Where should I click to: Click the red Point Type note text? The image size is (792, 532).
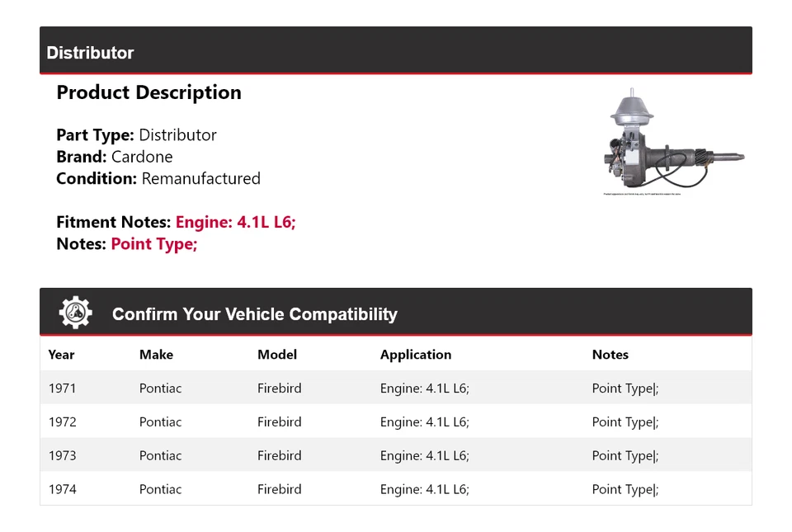154,244
